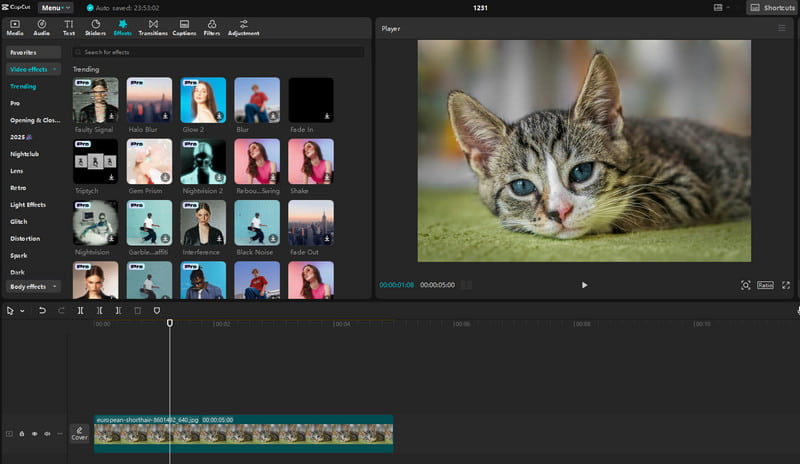
Task: Mute the track with speaker icon
Action: [x=46, y=434]
